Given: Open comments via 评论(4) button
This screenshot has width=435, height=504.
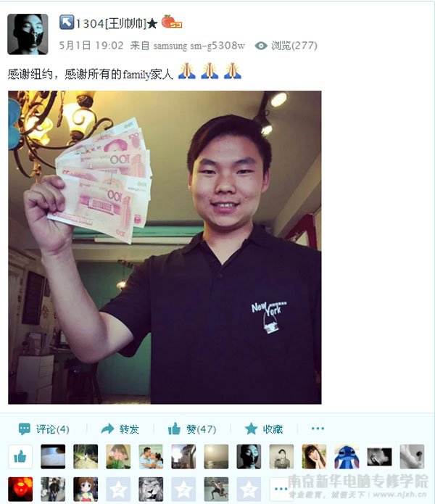Looking at the screenshot, I should pyautogui.click(x=44, y=429).
